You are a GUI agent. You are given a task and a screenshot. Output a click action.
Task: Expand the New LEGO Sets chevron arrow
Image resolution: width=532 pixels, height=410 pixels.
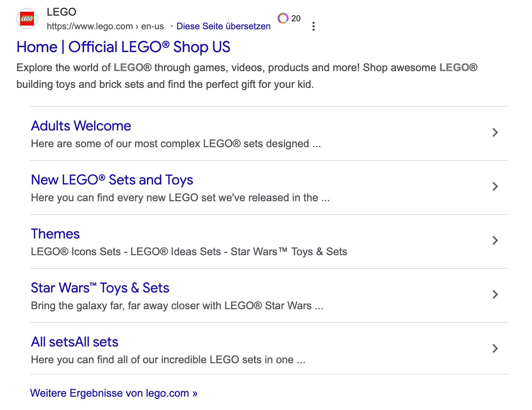tap(495, 186)
